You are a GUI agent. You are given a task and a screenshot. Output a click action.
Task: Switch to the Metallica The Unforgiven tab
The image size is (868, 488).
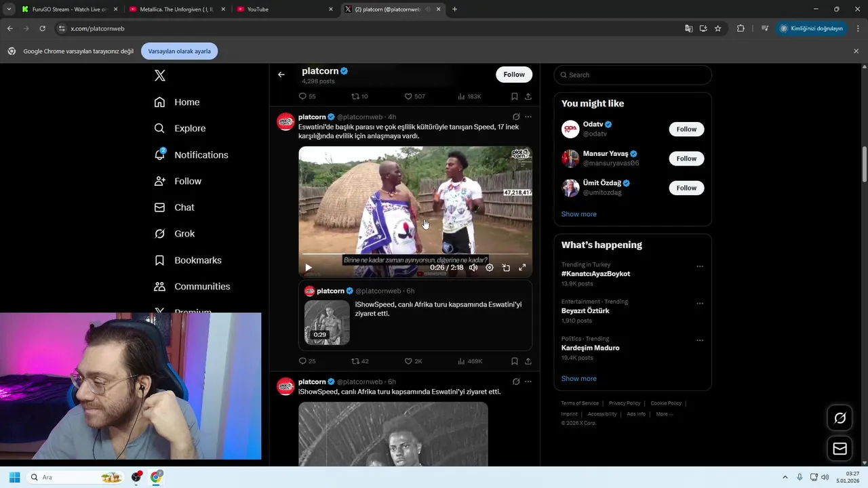click(x=178, y=9)
